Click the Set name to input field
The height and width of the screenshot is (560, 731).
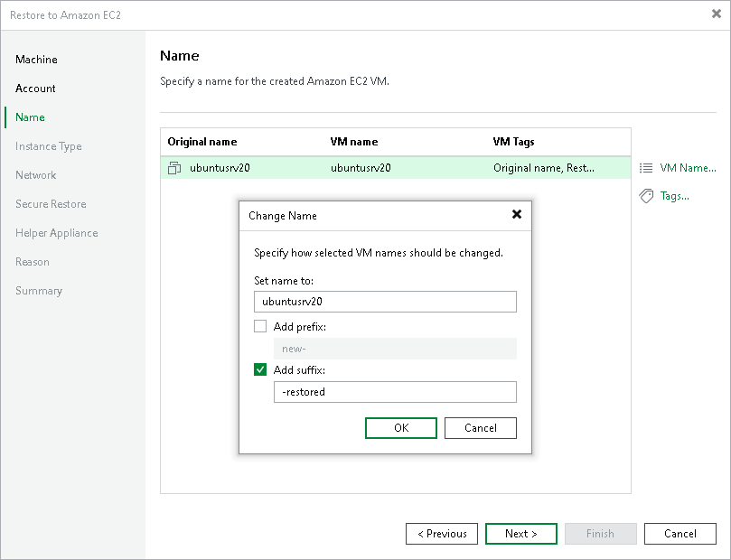coord(385,302)
